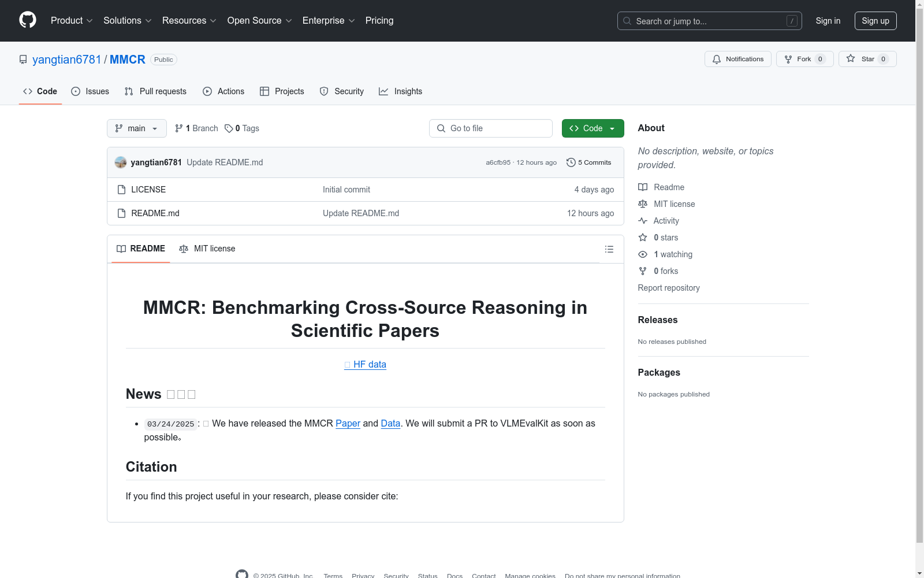Click the star icon beside 0 stars
Viewport: 924px width, 578px height.
[643, 238]
